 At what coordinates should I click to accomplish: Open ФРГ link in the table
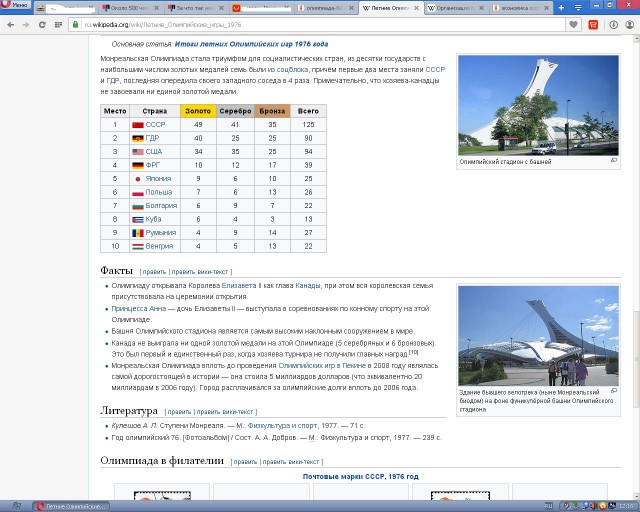(153, 165)
